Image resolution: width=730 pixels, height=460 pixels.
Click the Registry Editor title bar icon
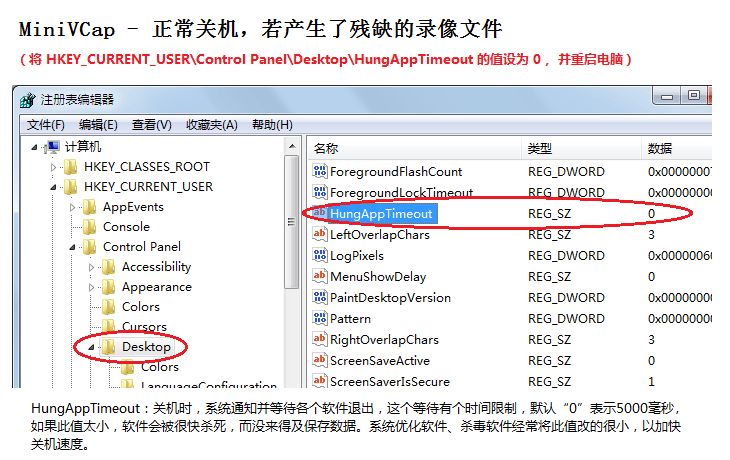coord(28,100)
